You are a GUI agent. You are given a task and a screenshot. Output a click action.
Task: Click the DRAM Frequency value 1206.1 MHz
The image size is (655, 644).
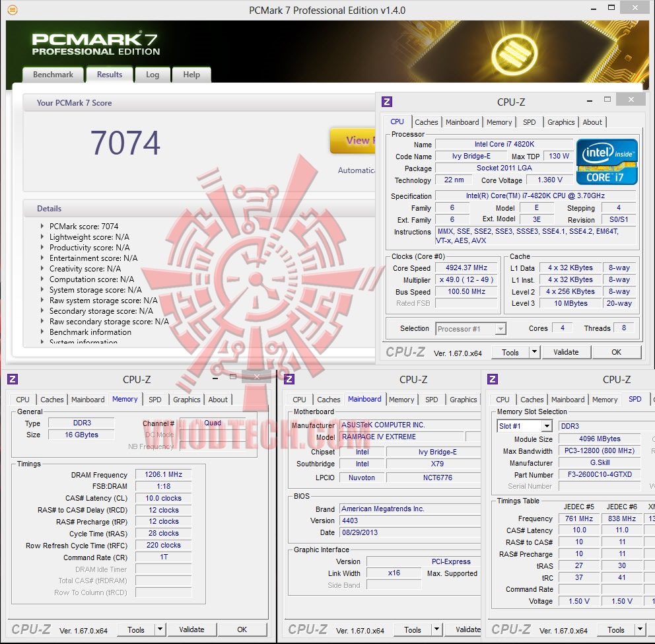point(163,474)
